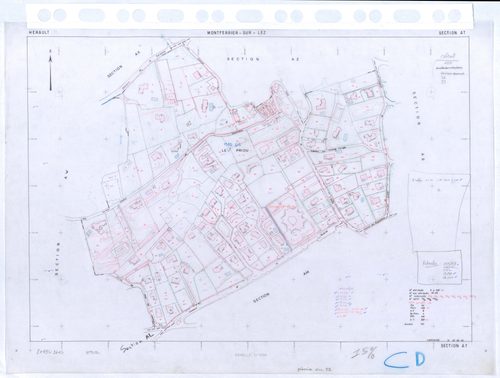Click the AZ letters along the top edge
This screenshot has height=378, width=500.
[295, 59]
